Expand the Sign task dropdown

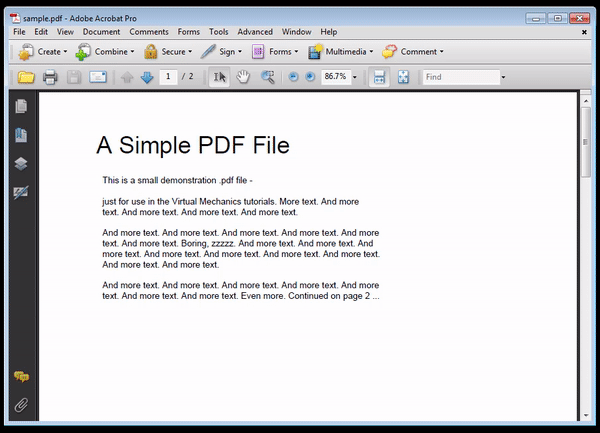click(x=240, y=52)
